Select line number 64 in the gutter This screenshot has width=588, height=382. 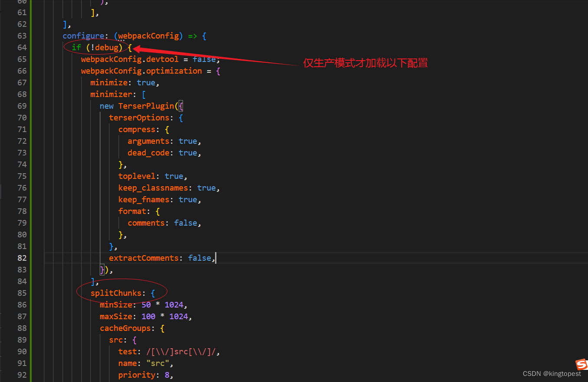(22, 47)
